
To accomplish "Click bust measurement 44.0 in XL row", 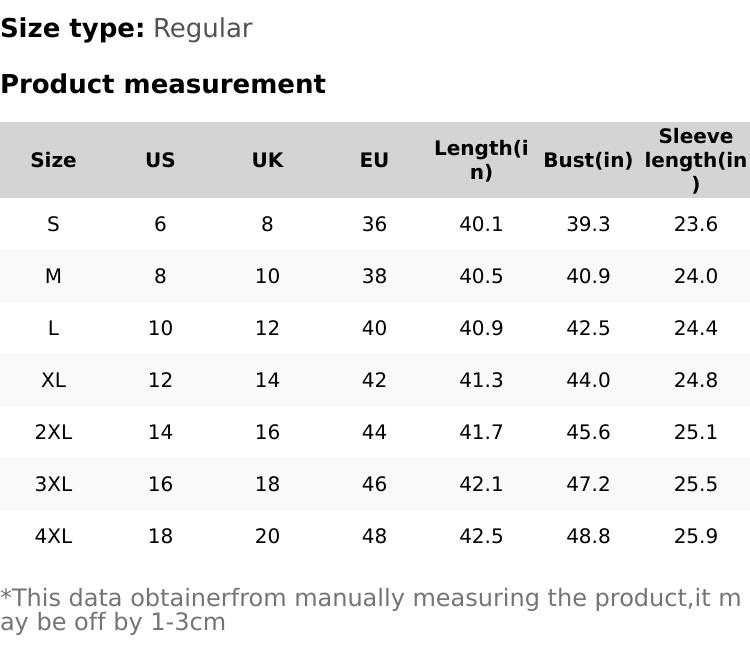I will tap(588, 380).
